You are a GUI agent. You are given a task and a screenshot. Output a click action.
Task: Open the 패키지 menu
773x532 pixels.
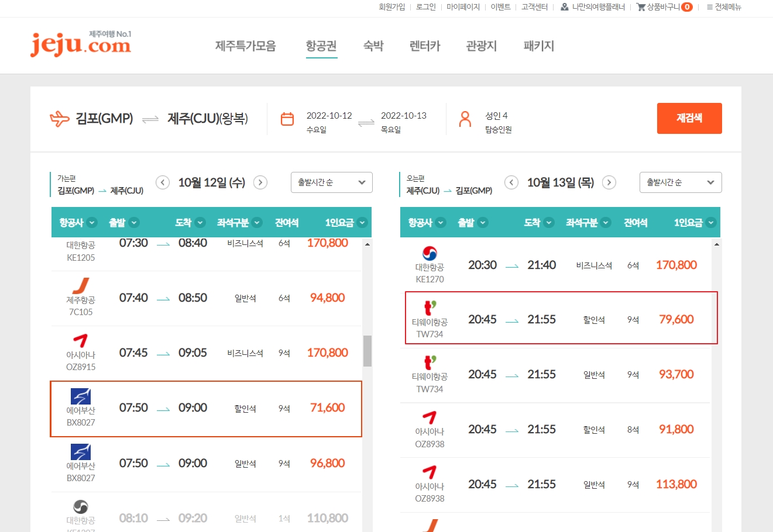point(539,46)
